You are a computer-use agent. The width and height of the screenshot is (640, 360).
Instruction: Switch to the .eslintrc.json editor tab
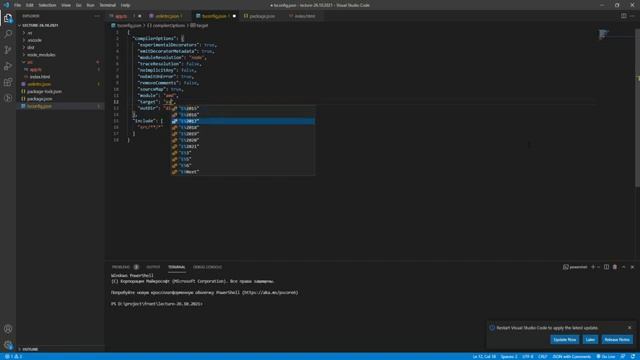[x=167, y=16]
